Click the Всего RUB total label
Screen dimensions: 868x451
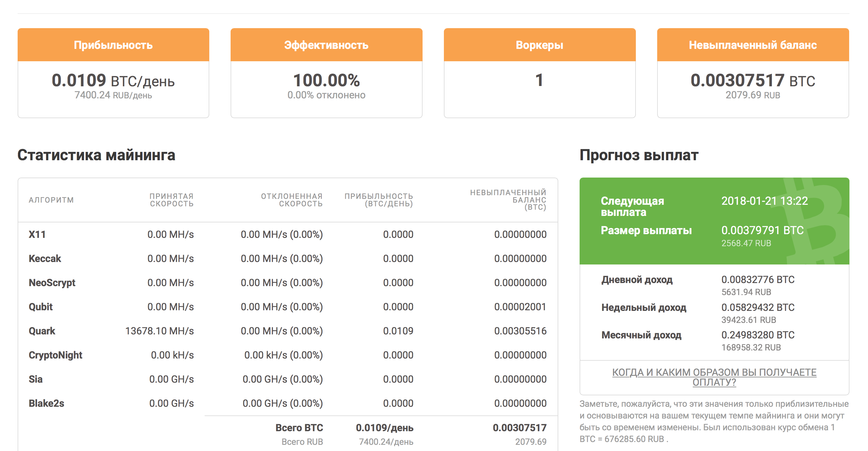(302, 442)
